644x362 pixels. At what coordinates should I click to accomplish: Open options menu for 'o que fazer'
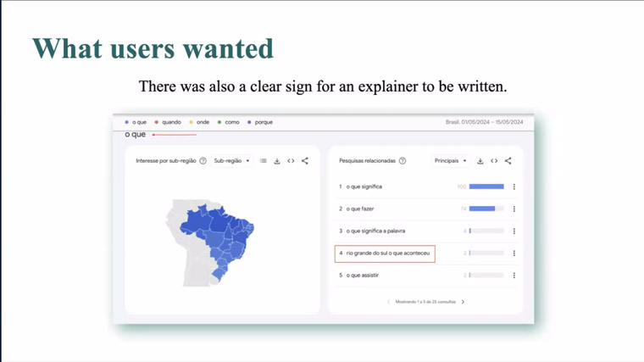[514, 209]
